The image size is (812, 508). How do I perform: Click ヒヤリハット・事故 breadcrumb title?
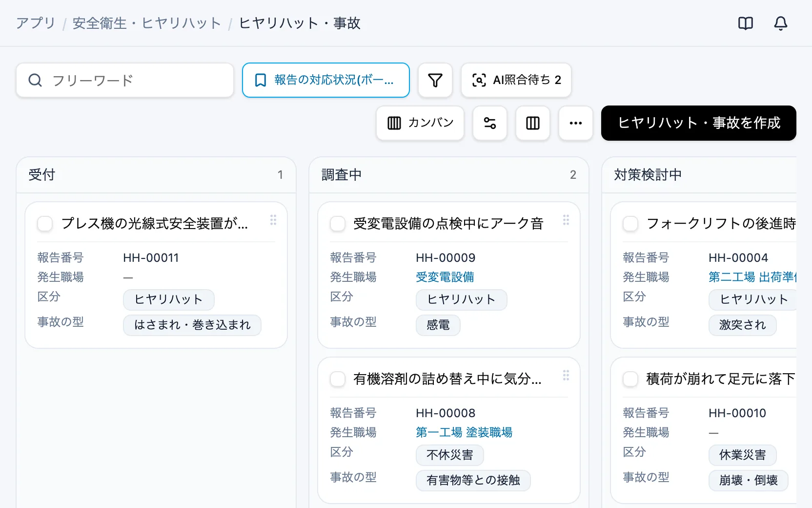point(300,23)
